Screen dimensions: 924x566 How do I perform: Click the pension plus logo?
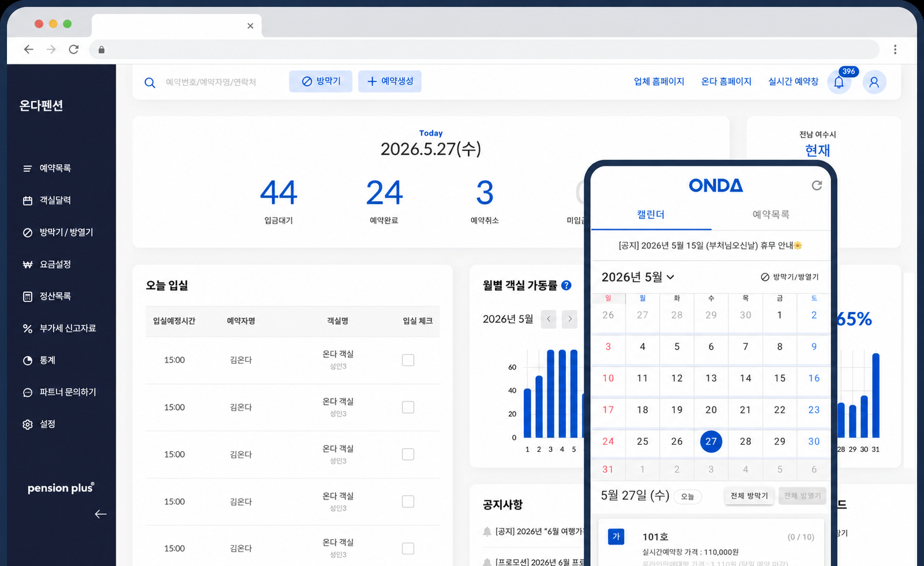[x=61, y=488]
